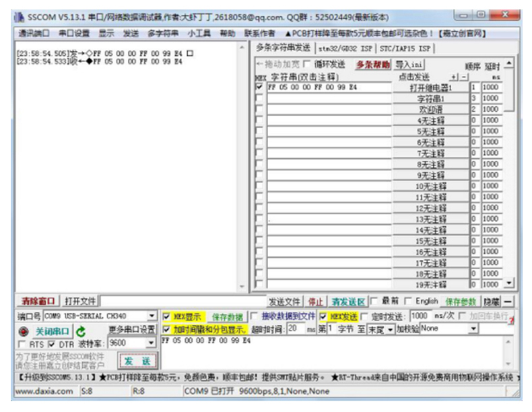Open the 串口设置 menu
The image size is (532, 412).
pyautogui.click(x=73, y=33)
